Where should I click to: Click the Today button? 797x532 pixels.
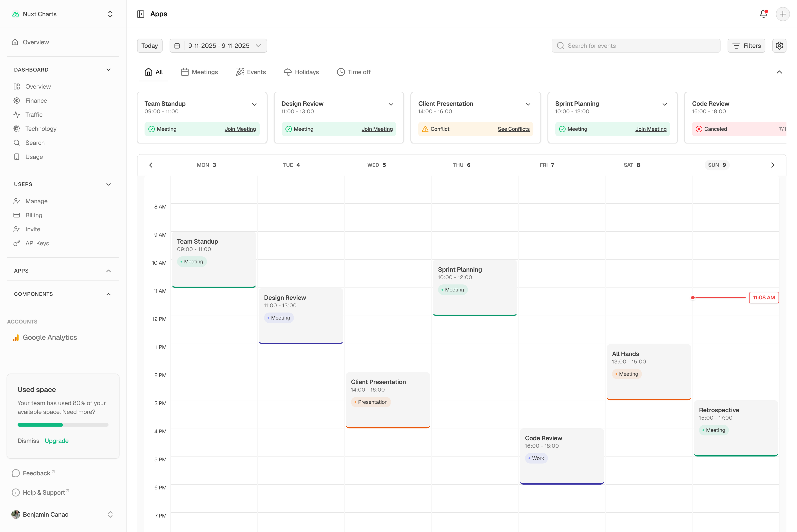pyautogui.click(x=149, y=46)
